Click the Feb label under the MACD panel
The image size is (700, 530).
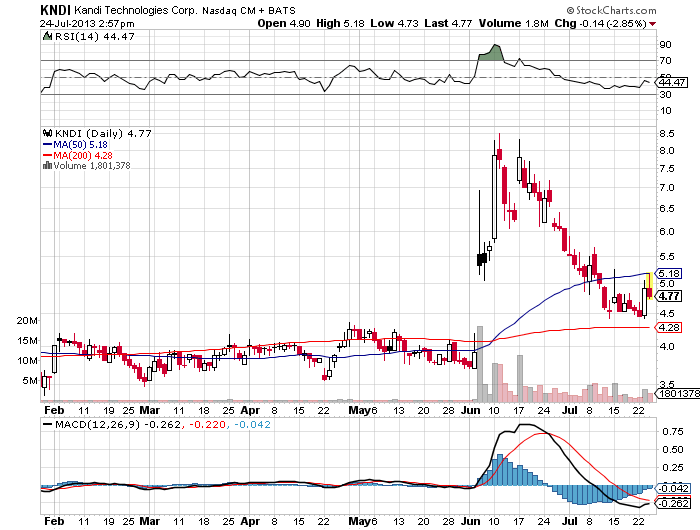(54, 521)
